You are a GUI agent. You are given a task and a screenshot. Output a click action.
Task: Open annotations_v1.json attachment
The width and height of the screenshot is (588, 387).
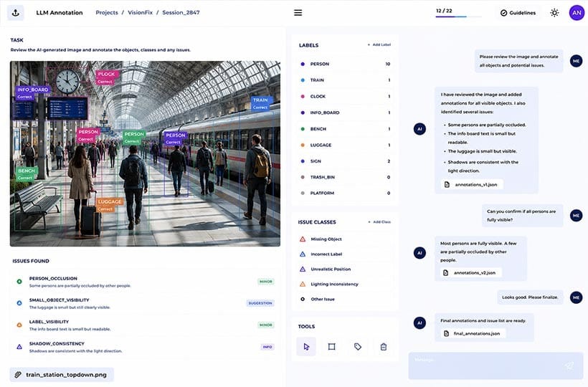pos(472,184)
